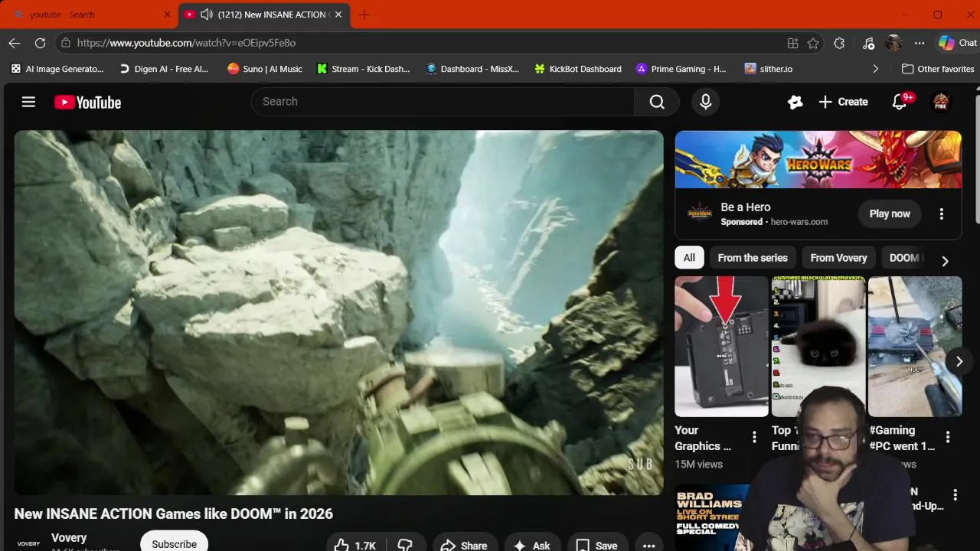
Task: Open the YouTube hamburger guide menu
Action: click(x=28, y=102)
